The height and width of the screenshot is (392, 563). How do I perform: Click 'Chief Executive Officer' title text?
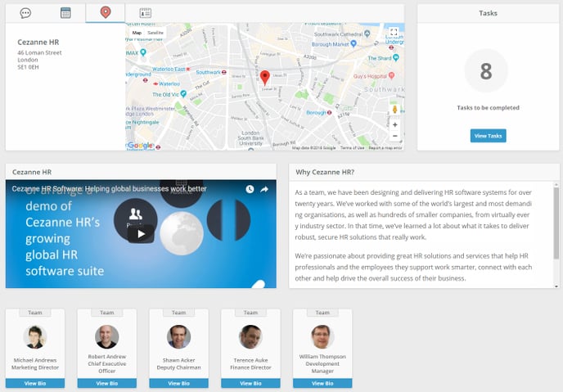pos(107,367)
